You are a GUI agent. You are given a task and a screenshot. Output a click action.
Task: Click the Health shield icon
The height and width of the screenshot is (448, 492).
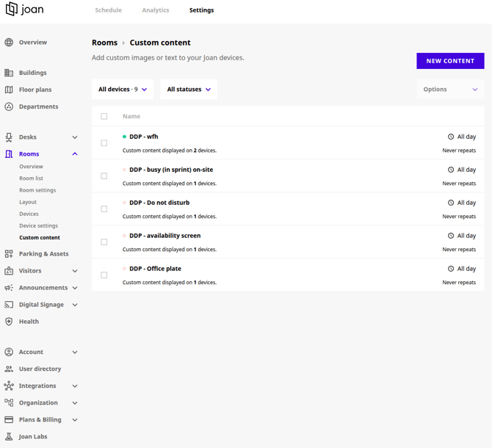[9, 322]
